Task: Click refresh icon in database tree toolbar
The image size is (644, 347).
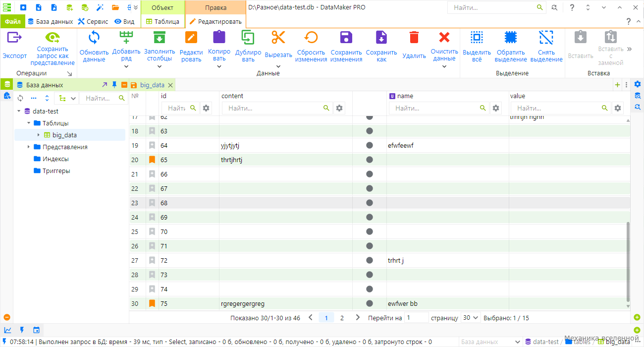Action: [20, 98]
